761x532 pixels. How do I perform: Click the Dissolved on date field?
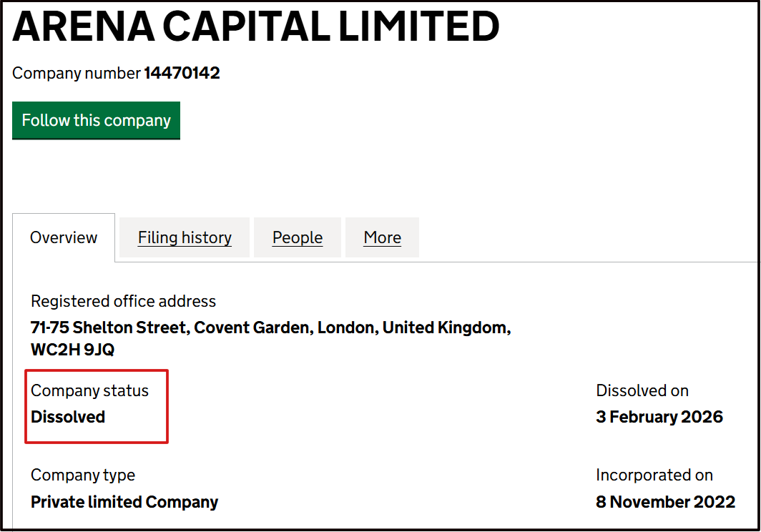[642, 390]
